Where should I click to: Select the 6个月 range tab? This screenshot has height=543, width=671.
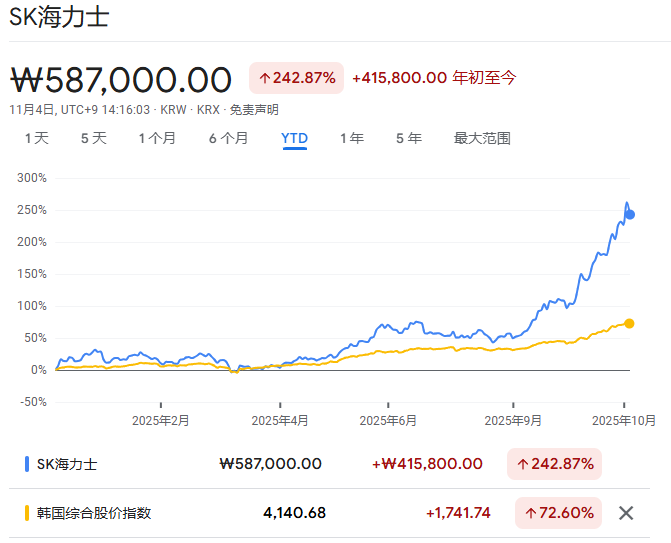point(228,138)
